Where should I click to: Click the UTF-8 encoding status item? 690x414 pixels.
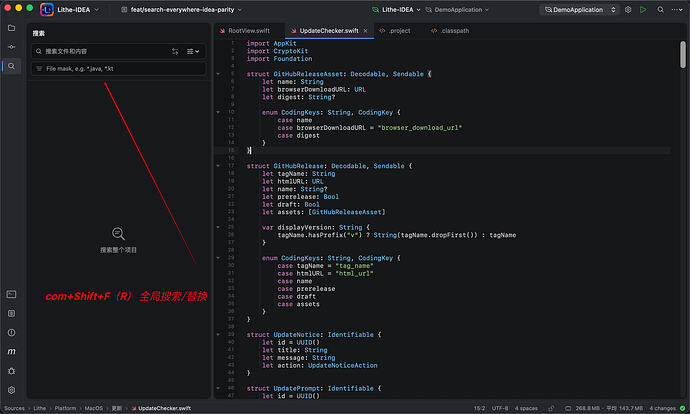click(x=500, y=408)
